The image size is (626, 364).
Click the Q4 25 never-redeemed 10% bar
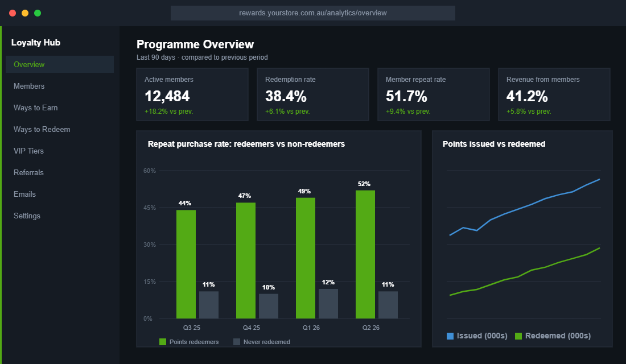pyautogui.click(x=268, y=306)
